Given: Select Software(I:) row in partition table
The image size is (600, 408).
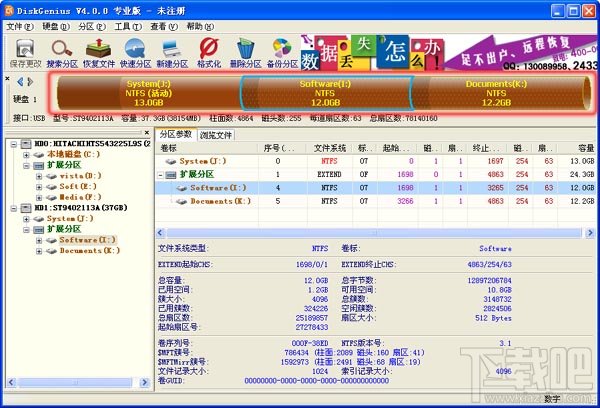Looking at the screenshot, I should [376, 188].
